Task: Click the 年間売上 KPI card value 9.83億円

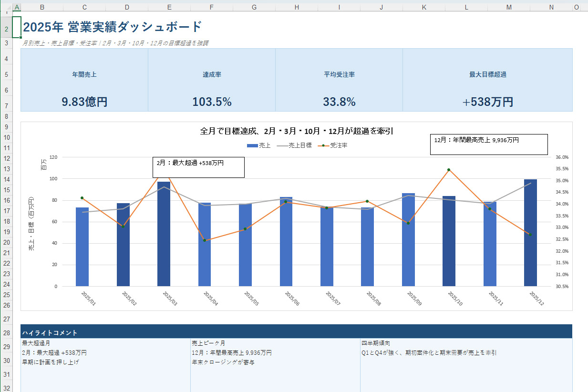Action: [84, 102]
